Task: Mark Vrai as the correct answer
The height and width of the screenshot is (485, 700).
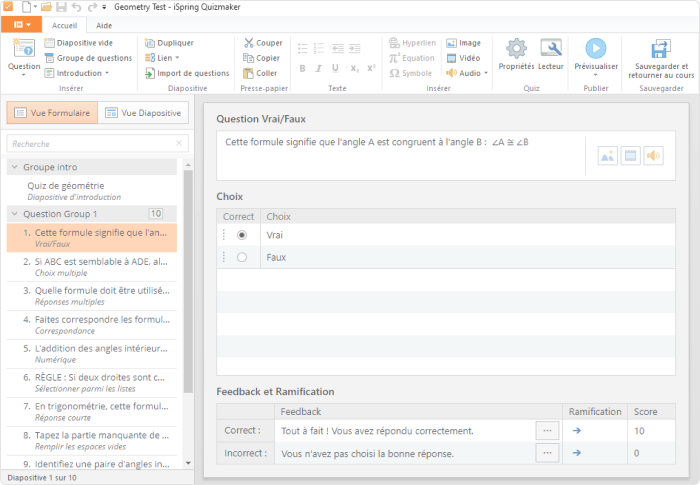Action: [x=242, y=235]
